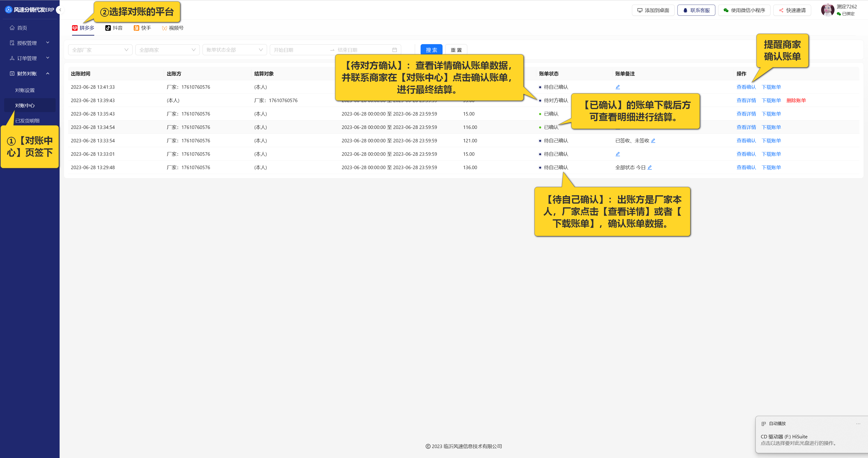Expand the 授权管理 menu
Image resolution: width=868 pixels, height=458 pixels.
coord(30,43)
